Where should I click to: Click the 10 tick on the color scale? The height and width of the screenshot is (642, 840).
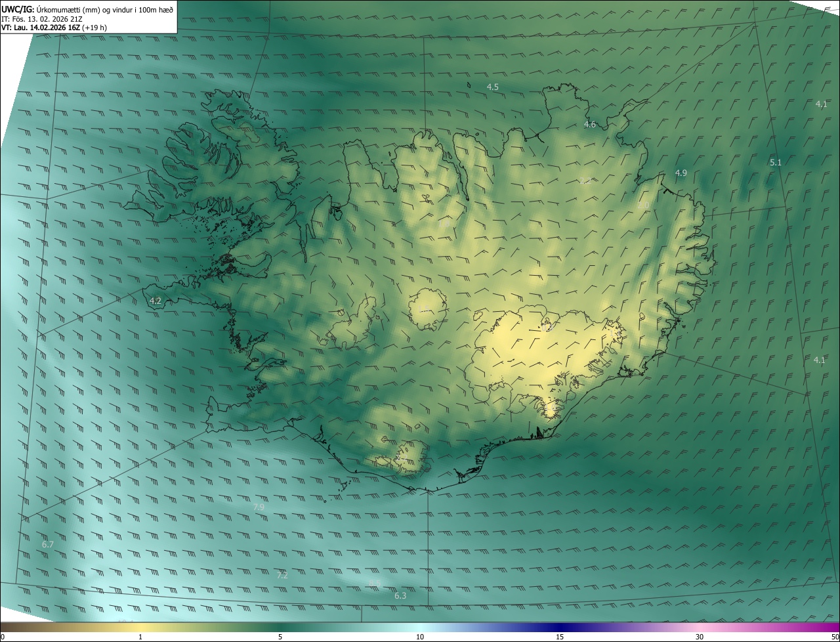pos(420,637)
